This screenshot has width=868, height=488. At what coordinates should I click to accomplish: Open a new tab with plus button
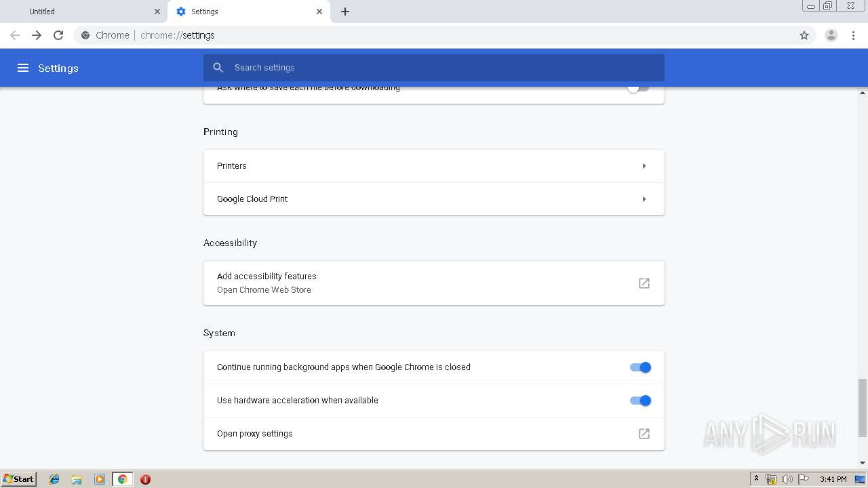(345, 12)
